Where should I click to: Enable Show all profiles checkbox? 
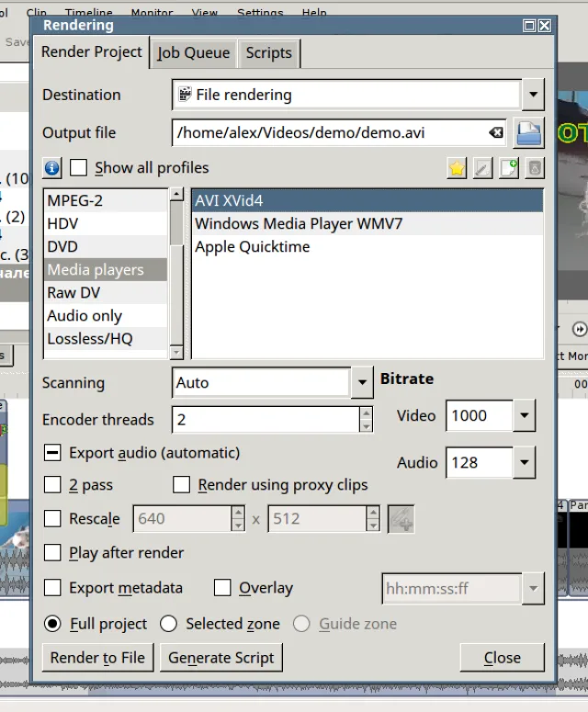pyautogui.click(x=78, y=167)
